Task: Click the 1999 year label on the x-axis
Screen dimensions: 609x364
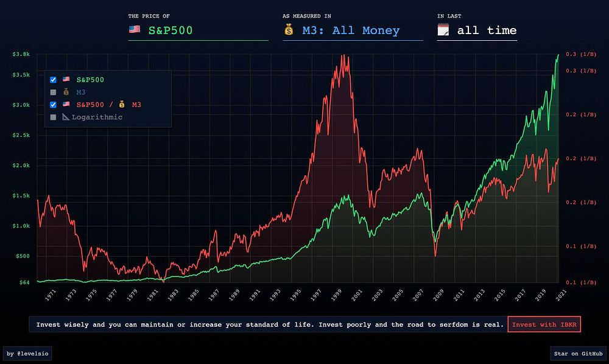Action: [x=336, y=295]
